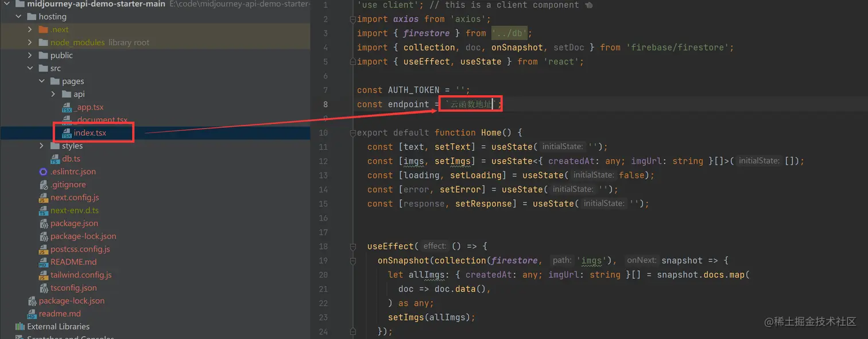Screen dimensions: 868x339
Task: Click the hosting folder icon
Action: point(32,17)
